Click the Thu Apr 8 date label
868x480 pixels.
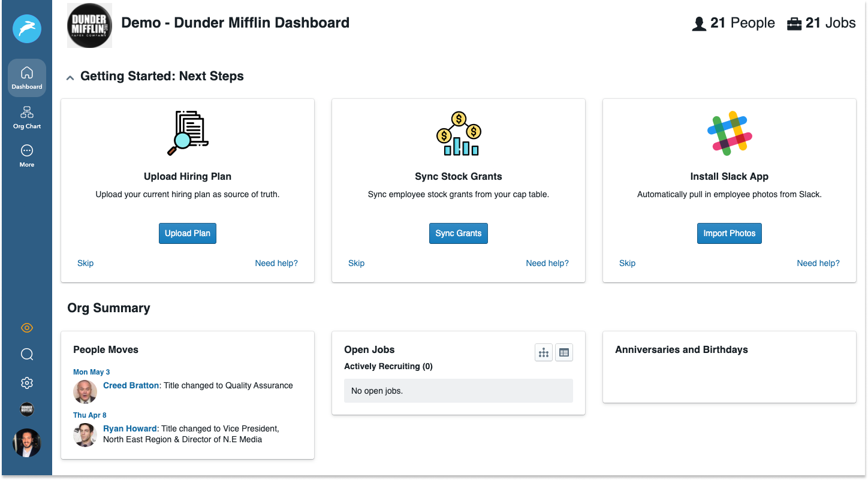(x=90, y=415)
